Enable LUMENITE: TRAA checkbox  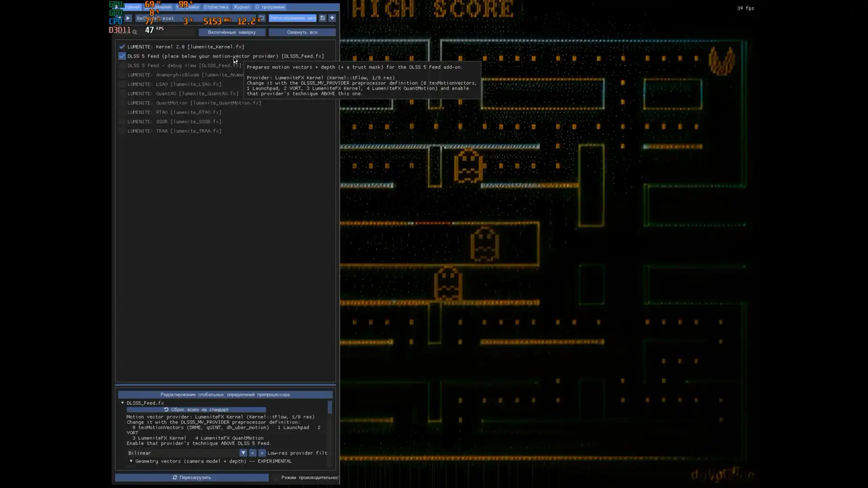tap(122, 131)
